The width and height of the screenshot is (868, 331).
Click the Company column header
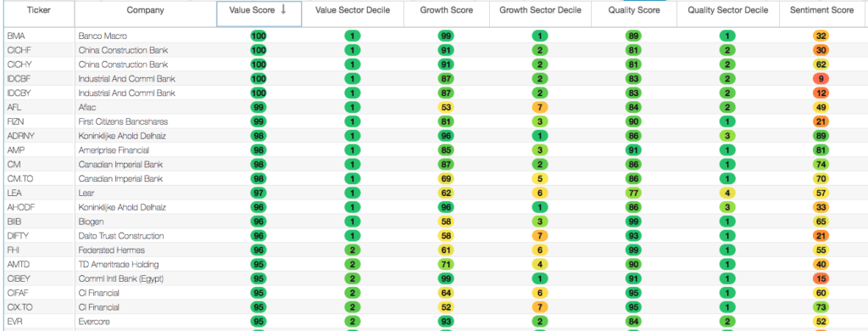145,10
